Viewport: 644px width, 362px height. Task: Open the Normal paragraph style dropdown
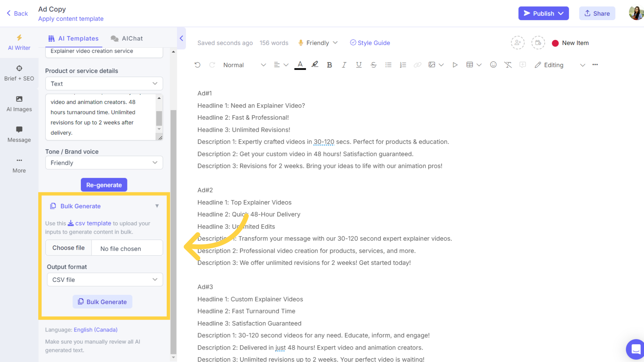[244, 65]
